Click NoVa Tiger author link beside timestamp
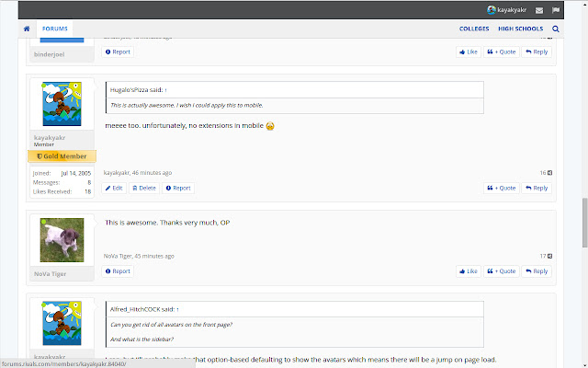Image resolution: width=588 pixels, height=368 pixels. tap(118, 256)
